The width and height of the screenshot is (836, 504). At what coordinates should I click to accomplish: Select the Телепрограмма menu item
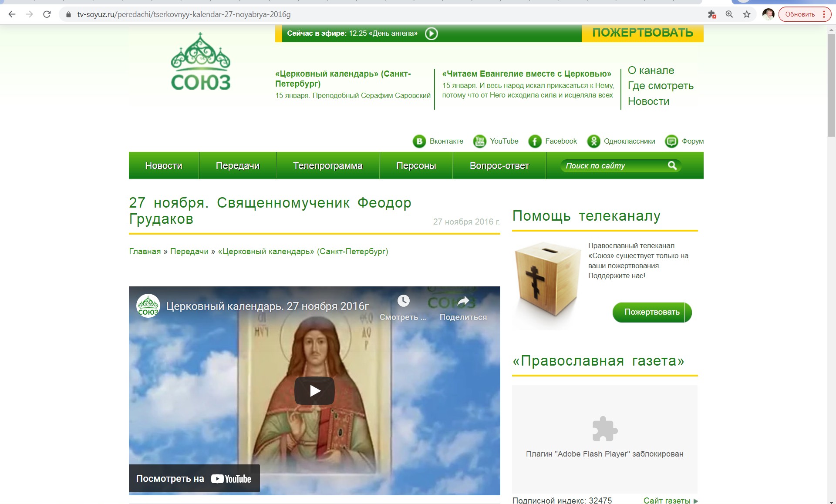click(328, 165)
